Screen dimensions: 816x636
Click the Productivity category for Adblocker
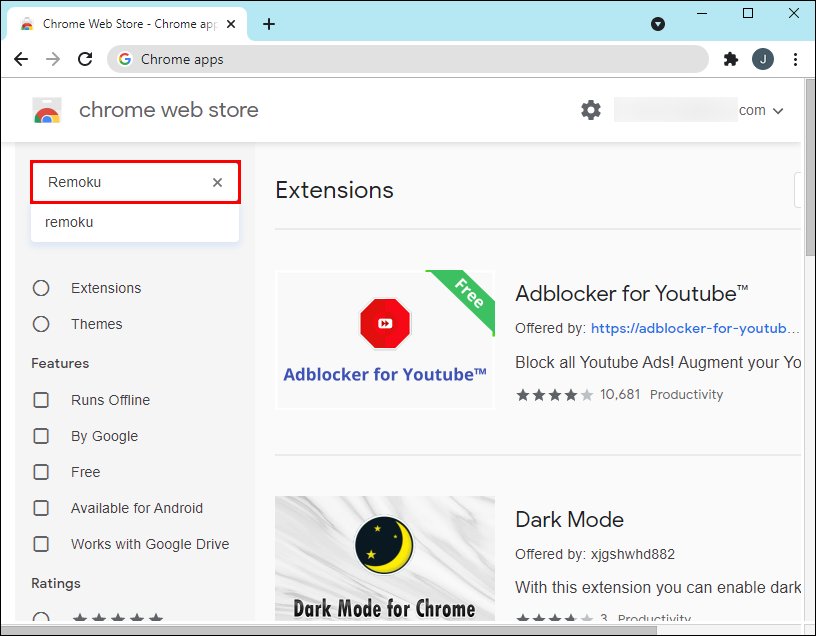point(686,395)
